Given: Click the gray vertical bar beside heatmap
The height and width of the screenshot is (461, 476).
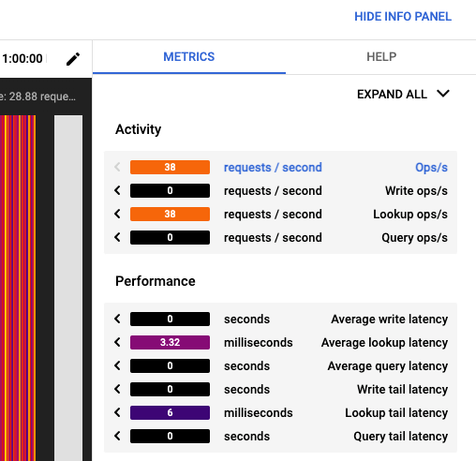Looking at the screenshot, I should [x=68, y=288].
